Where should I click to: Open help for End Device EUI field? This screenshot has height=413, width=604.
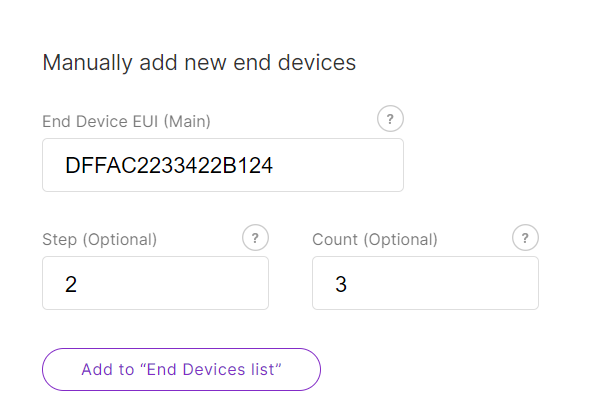click(390, 119)
